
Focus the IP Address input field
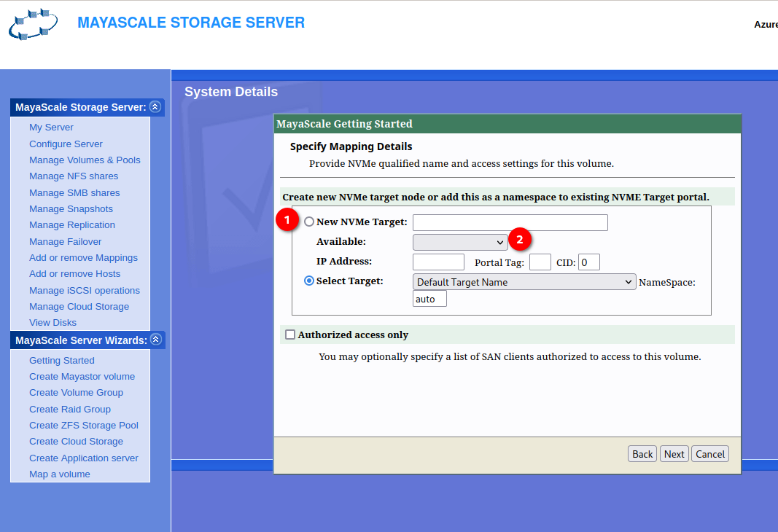(x=438, y=262)
